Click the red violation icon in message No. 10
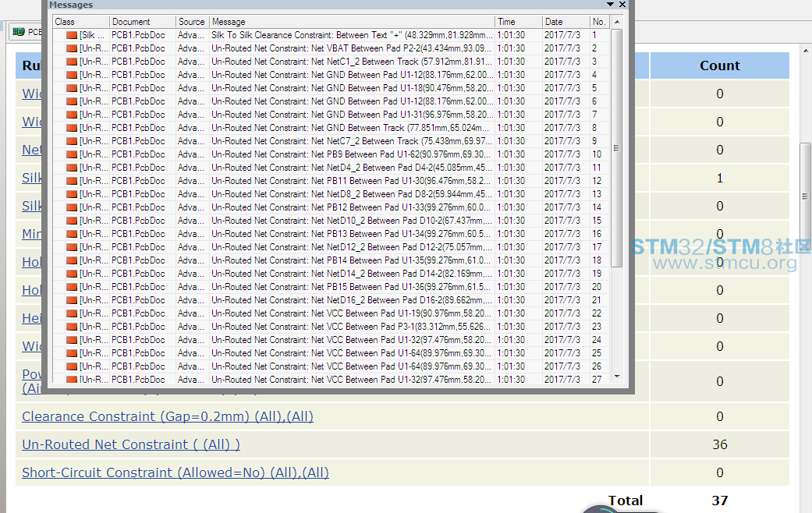812x513 pixels. (x=72, y=154)
